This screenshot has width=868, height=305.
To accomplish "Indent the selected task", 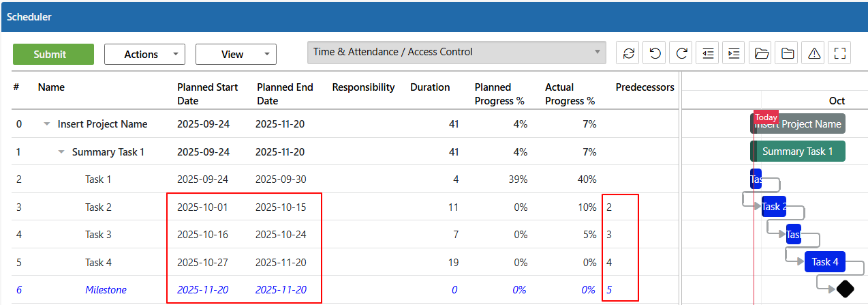I will [734, 53].
